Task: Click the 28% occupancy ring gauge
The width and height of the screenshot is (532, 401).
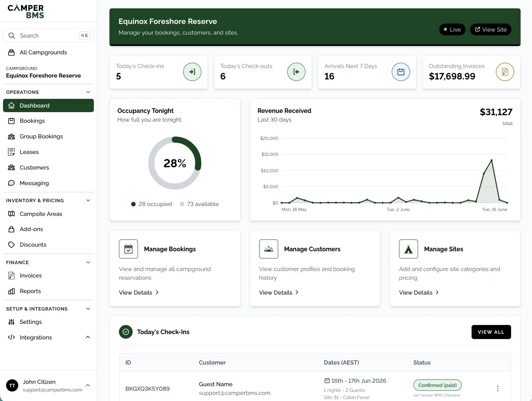Action: click(x=175, y=163)
